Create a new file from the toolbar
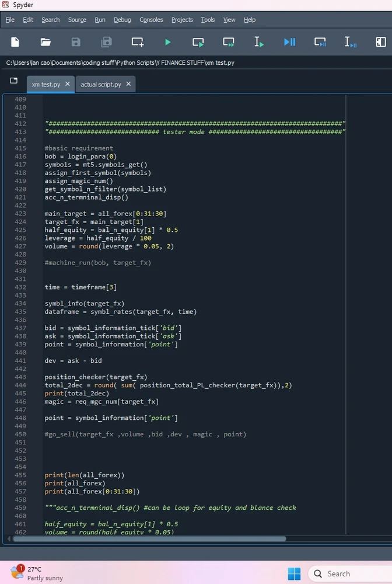The height and width of the screenshot is (584, 392). 15,42
